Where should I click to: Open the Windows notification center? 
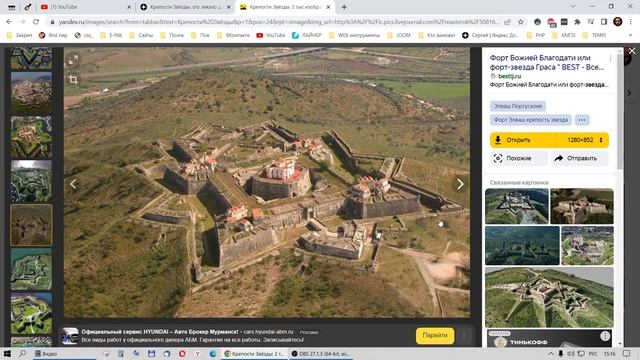coord(627,353)
